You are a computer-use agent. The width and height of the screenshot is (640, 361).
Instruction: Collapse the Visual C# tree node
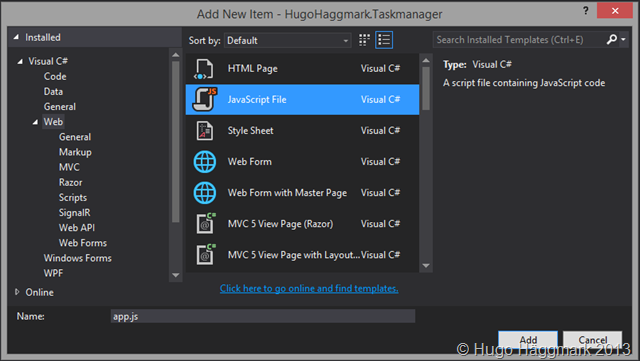click(x=20, y=61)
